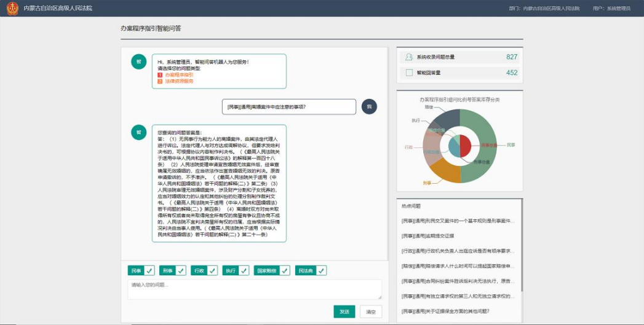Click the robot avatar beside greeting message
The image size is (644, 325).
[138, 61]
